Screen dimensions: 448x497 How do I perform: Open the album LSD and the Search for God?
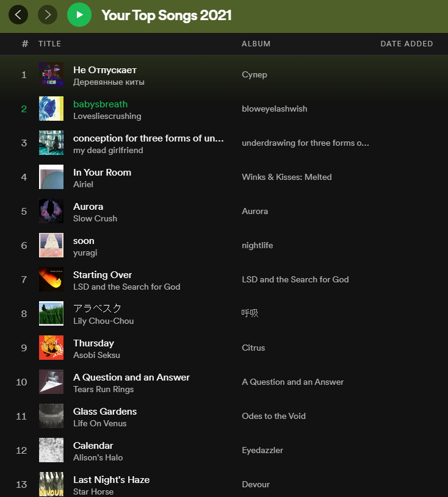pyautogui.click(x=295, y=279)
